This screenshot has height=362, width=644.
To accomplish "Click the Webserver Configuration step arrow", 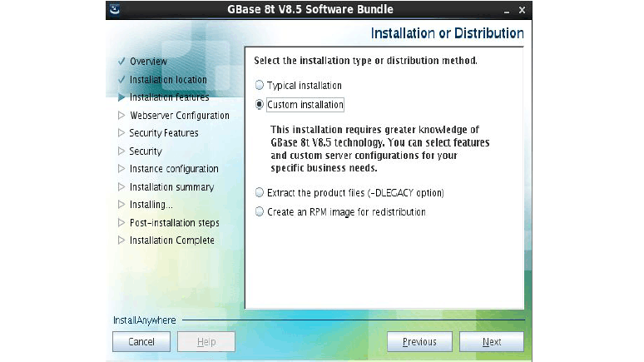I will (121, 116).
